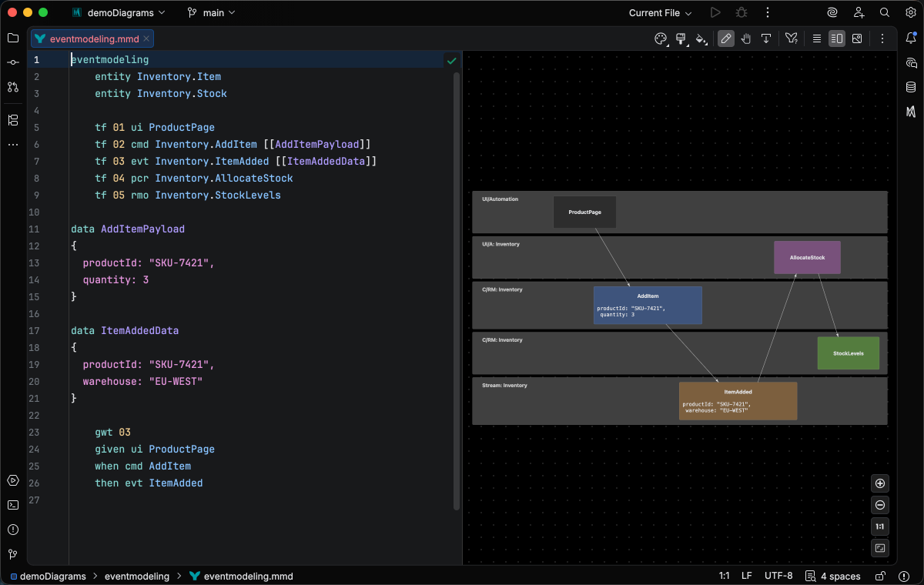The width and height of the screenshot is (924, 585).
Task: Open Search Everywhere magnifier
Action: [x=885, y=12]
